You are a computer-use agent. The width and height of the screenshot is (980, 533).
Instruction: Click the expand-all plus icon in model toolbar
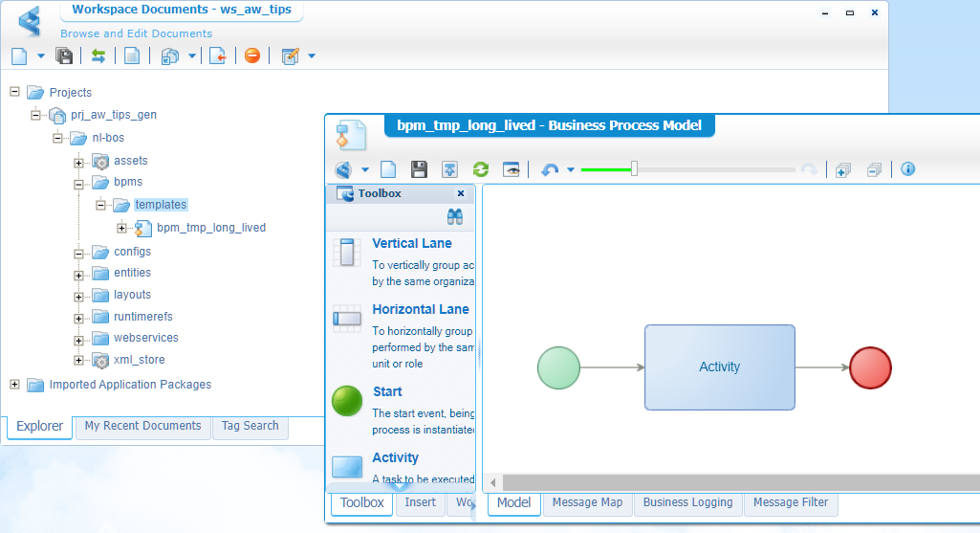[x=842, y=169]
